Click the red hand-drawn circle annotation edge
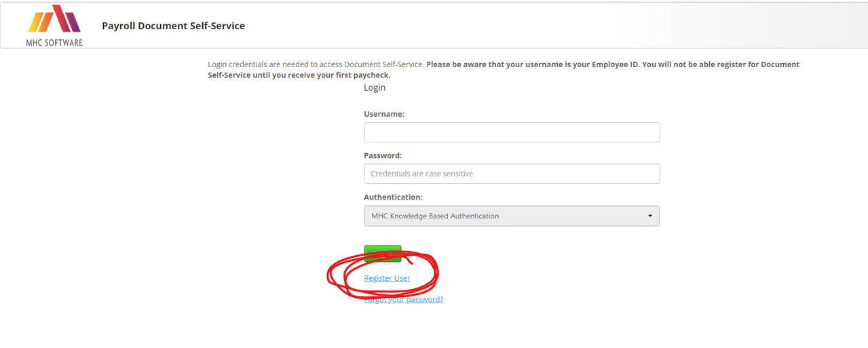Screen dimensions: 868x348 [328, 275]
